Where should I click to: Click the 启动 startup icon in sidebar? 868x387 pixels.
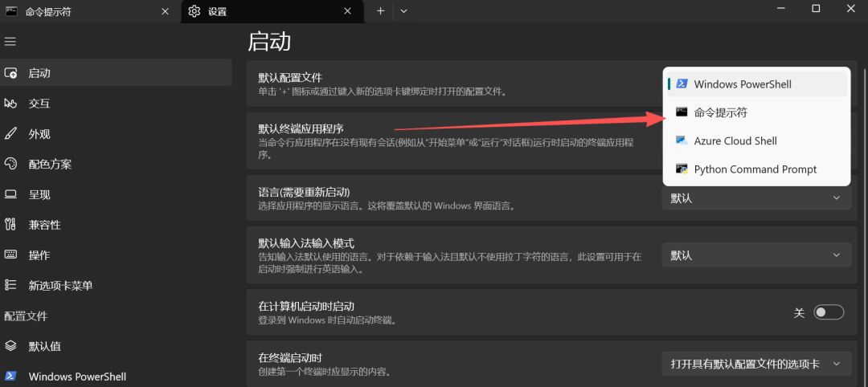[11, 73]
